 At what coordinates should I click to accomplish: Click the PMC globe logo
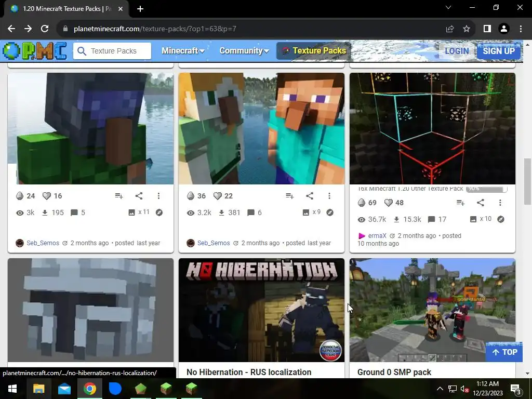pos(35,51)
